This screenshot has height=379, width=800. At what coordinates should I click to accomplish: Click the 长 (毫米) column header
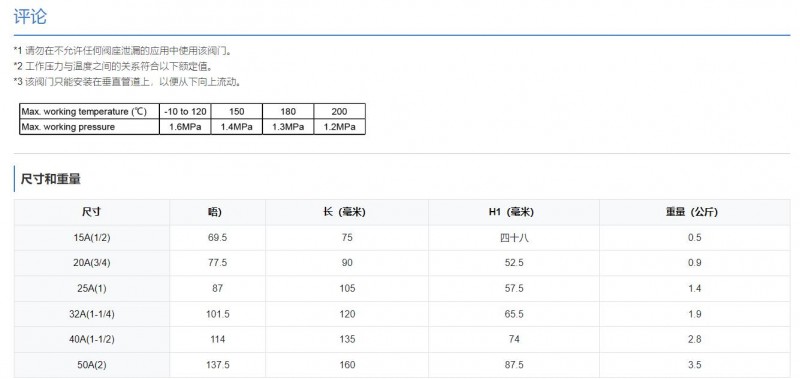[x=347, y=212]
